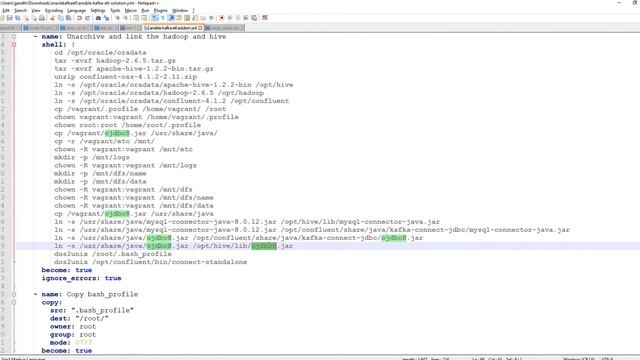This screenshot has height=360, width=640.
Task: Click the UTF-8 encoding status bar entry
Action: pos(607,358)
